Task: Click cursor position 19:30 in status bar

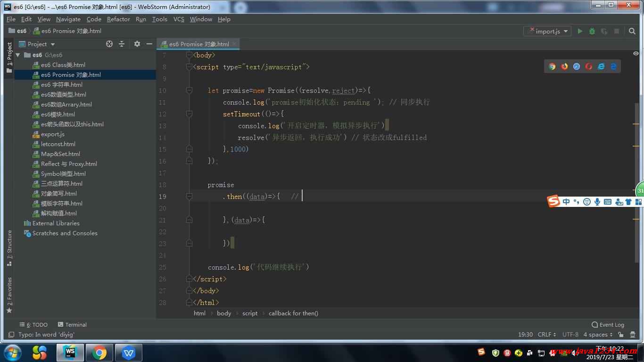Action: (525, 335)
